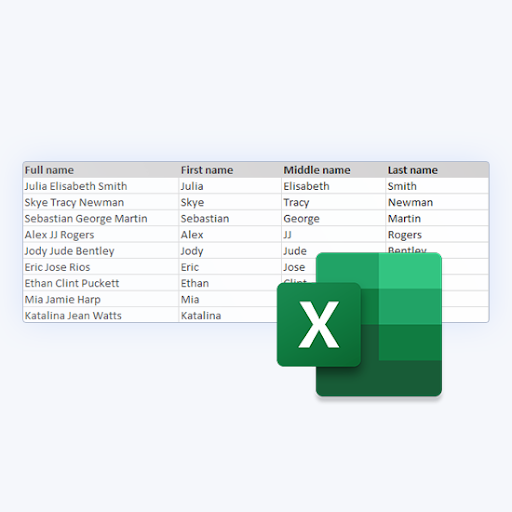The width and height of the screenshot is (512, 512).
Task: Select first name cell 'Skye'
Action: click(x=230, y=202)
